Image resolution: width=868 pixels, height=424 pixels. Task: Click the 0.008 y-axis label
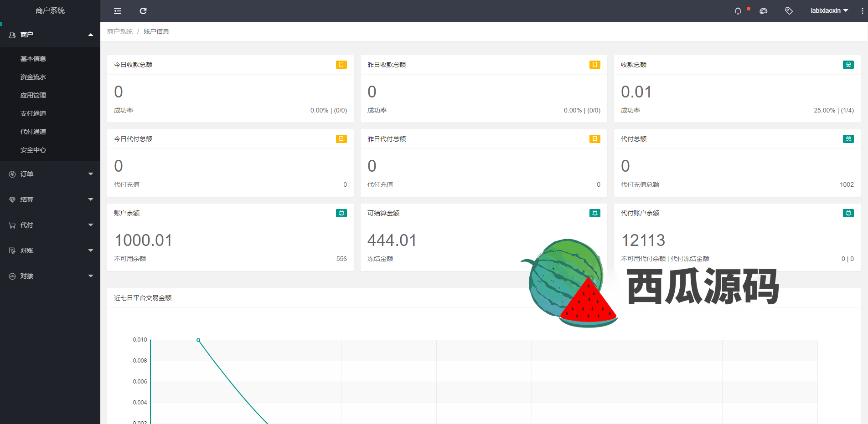coord(140,361)
